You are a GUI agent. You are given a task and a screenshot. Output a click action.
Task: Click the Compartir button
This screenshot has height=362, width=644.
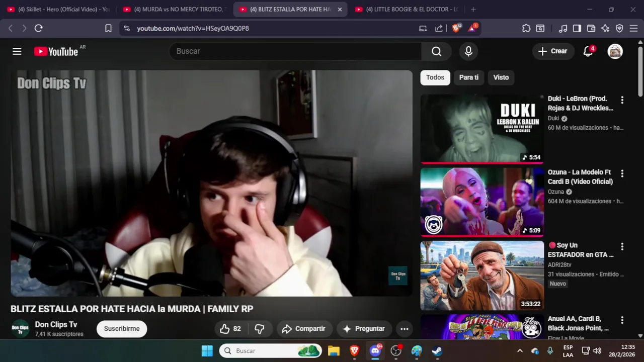click(304, 329)
